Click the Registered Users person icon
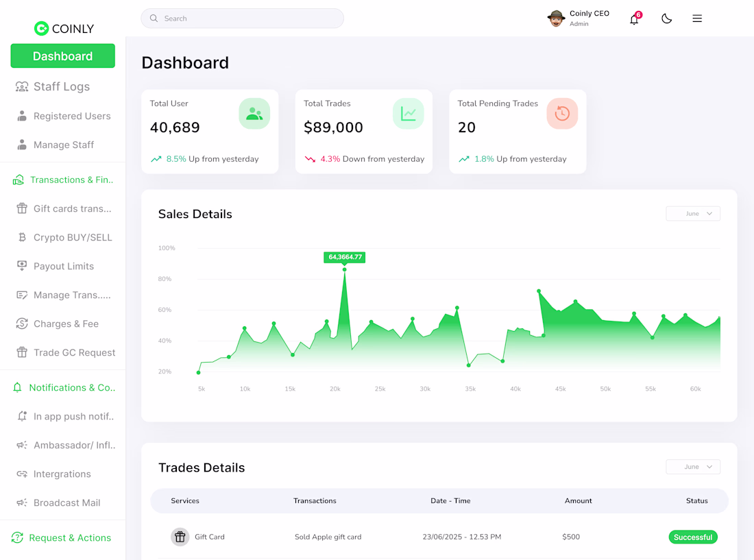 [x=22, y=116]
